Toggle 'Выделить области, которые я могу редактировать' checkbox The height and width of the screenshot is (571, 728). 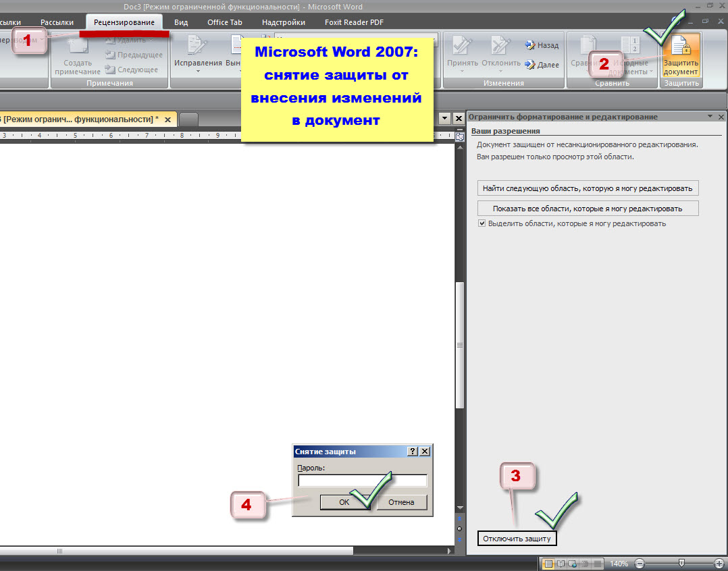(x=482, y=223)
